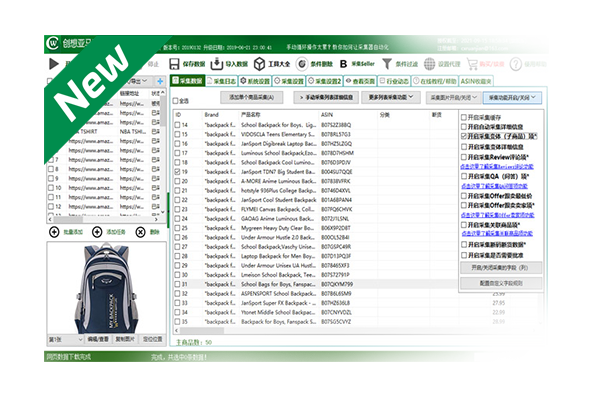This screenshot has width=600, height=400.
Task: Open the 系统设置 tab
Action: coord(255,81)
